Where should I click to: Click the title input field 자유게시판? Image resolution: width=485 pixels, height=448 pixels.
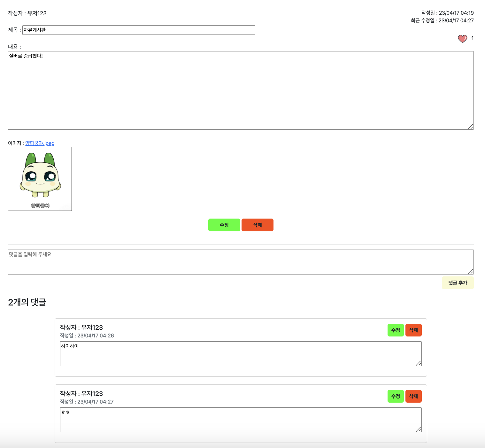(139, 30)
